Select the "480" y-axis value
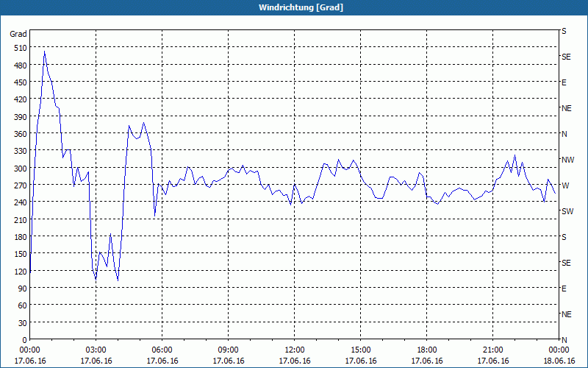588x368 pixels. [21, 66]
